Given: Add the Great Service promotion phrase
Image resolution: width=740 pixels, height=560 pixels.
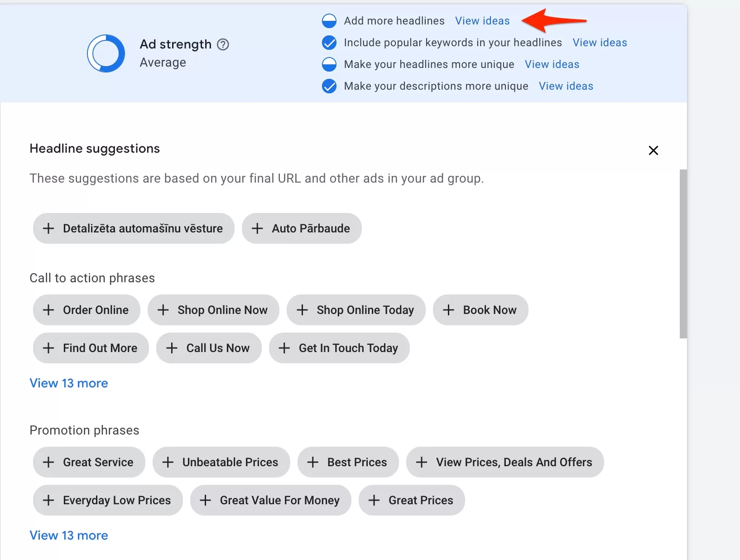Looking at the screenshot, I should pyautogui.click(x=89, y=462).
